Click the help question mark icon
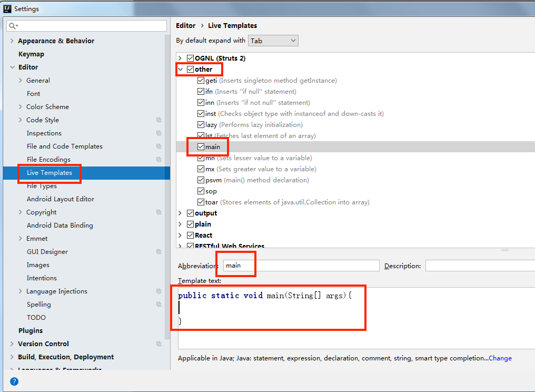This screenshot has height=392, width=535. tap(14, 381)
